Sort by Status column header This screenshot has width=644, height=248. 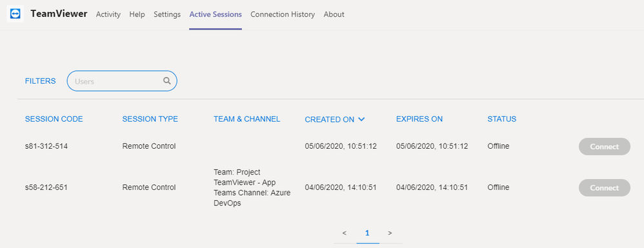point(502,119)
